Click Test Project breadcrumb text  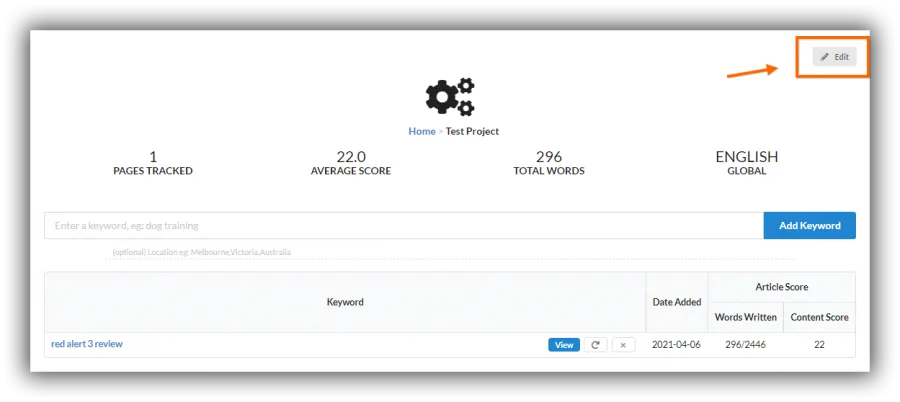(x=472, y=132)
